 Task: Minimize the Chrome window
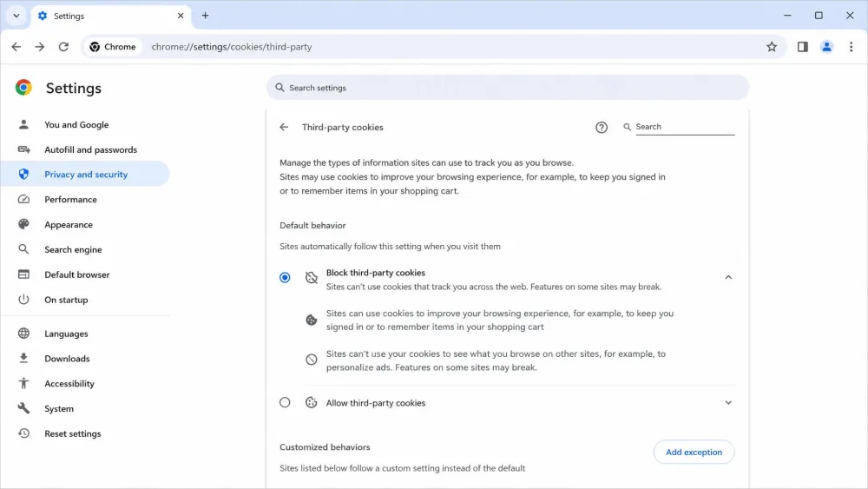coord(787,16)
